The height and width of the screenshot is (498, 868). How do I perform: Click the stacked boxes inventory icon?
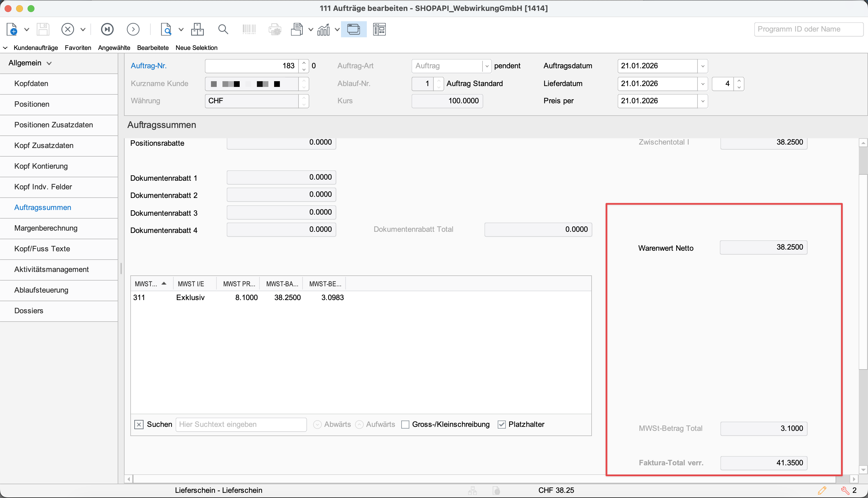coord(197,30)
